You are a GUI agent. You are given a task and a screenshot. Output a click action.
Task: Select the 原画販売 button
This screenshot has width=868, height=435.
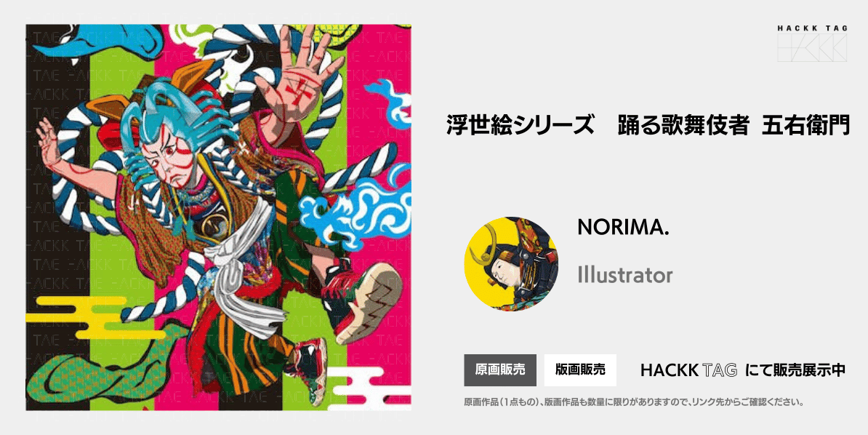(x=500, y=370)
